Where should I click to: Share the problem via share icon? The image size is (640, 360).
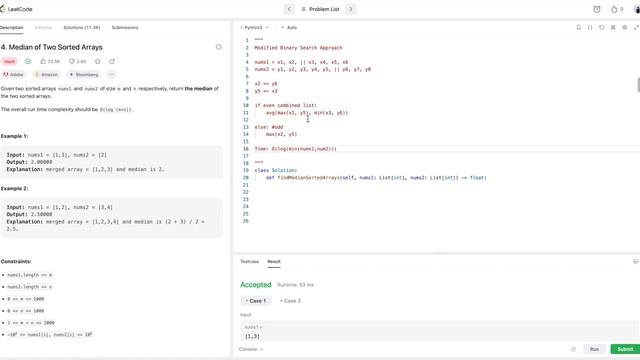112,62
